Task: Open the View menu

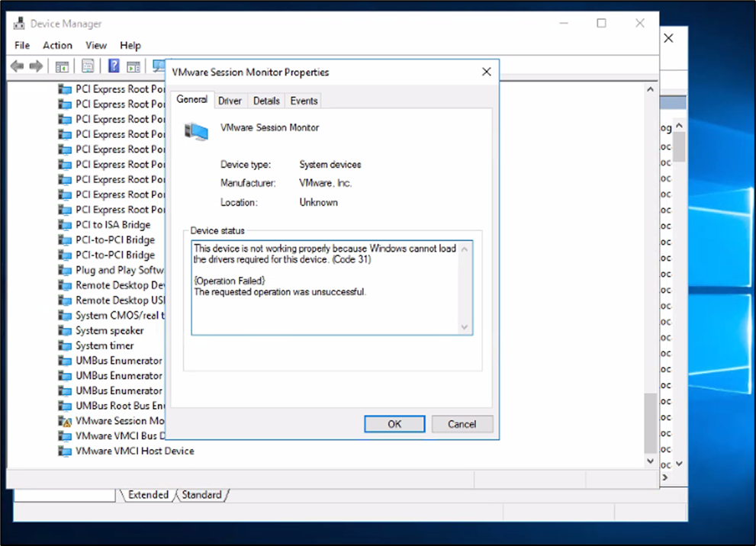Action: (x=95, y=45)
